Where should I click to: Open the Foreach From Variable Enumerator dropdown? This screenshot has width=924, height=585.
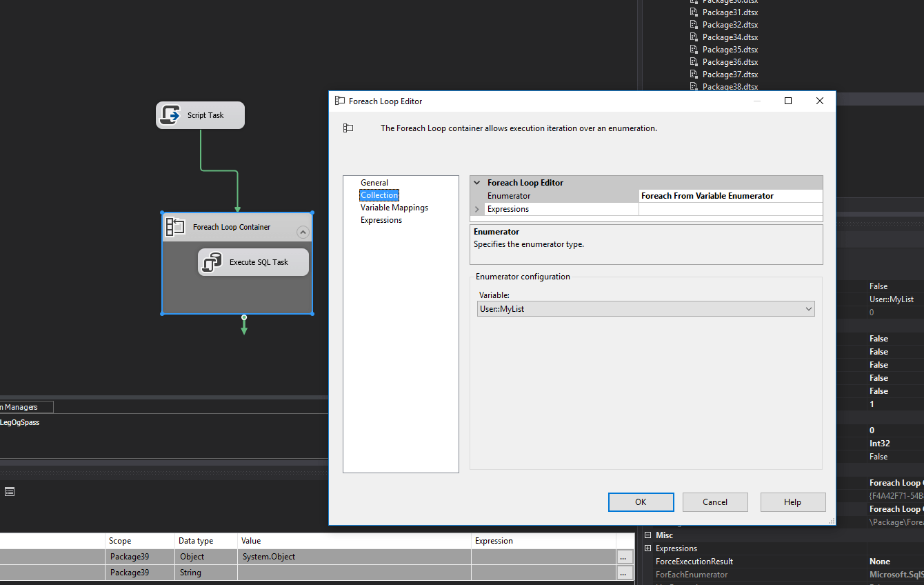pos(731,196)
